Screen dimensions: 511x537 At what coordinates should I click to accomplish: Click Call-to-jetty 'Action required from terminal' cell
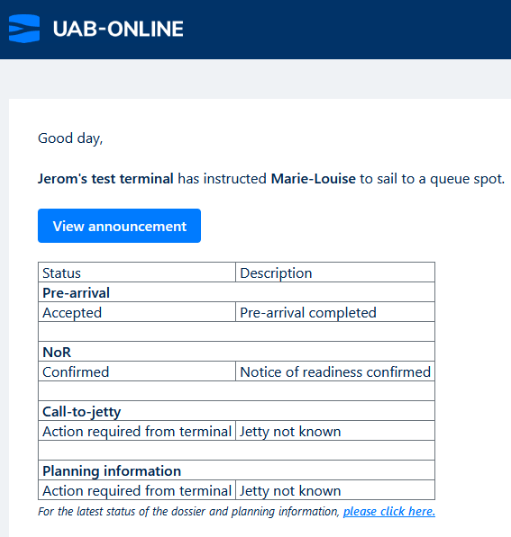coord(137,431)
